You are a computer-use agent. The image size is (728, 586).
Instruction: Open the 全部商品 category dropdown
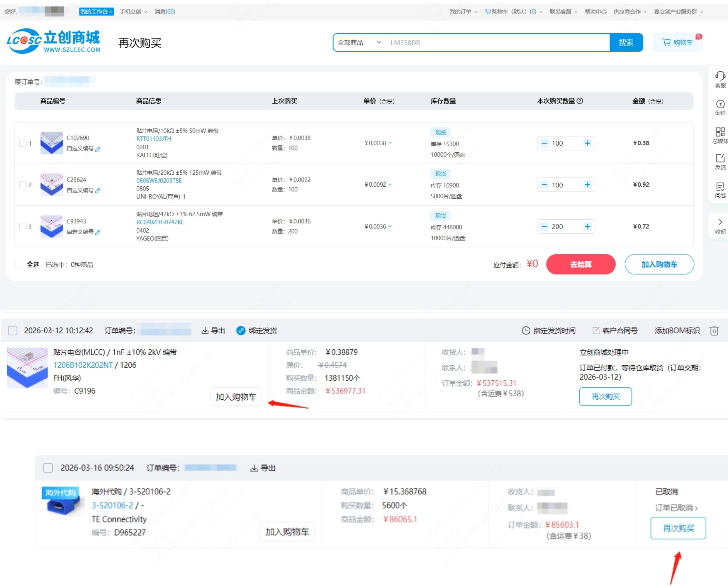(x=359, y=42)
